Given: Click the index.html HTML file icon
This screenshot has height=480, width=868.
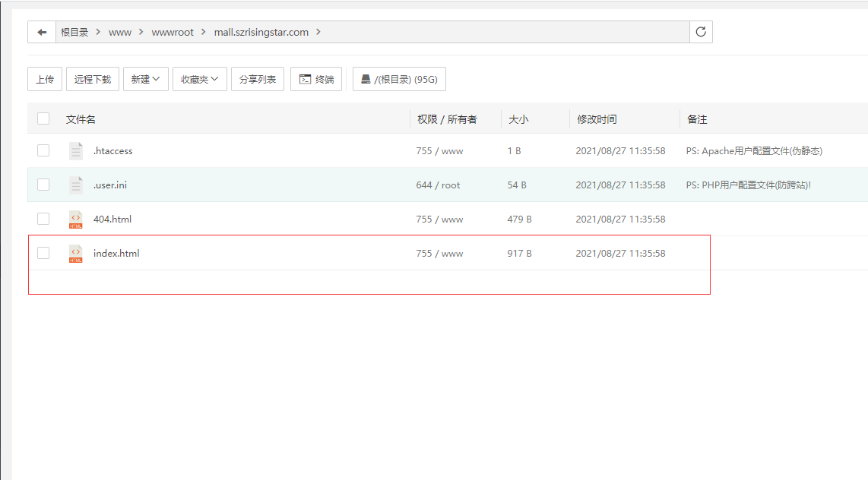Looking at the screenshot, I should click(x=76, y=253).
